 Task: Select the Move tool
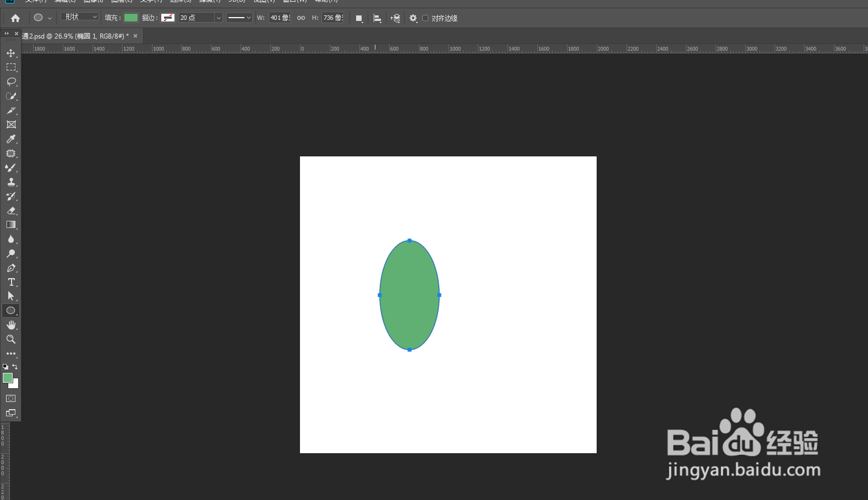point(11,53)
